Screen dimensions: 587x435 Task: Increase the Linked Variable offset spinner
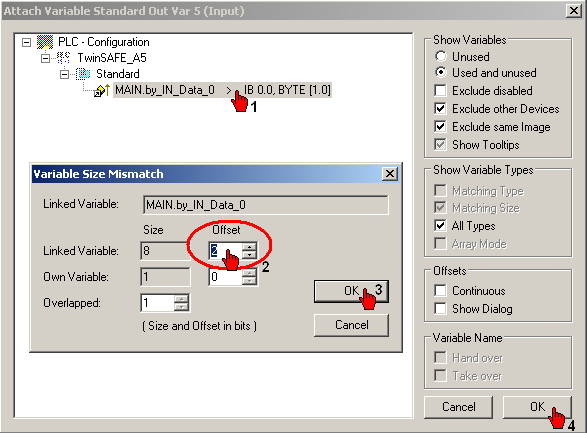pyautogui.click(x=249, y=247)
